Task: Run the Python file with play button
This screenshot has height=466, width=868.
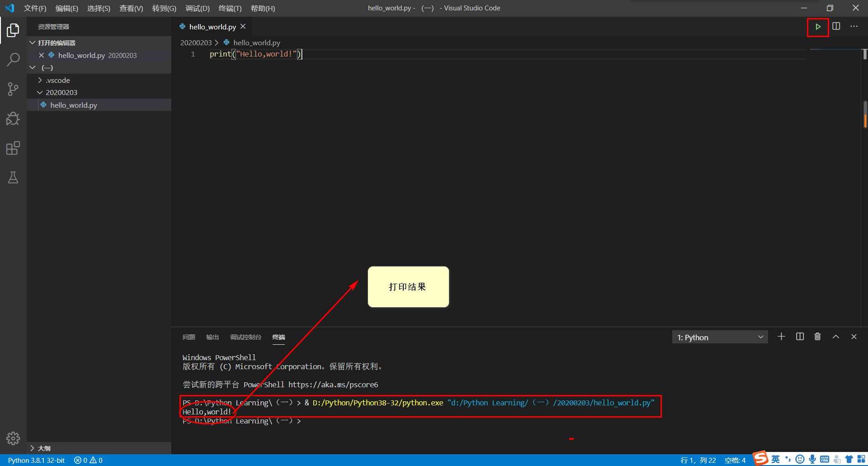Action: pos(818,27)
